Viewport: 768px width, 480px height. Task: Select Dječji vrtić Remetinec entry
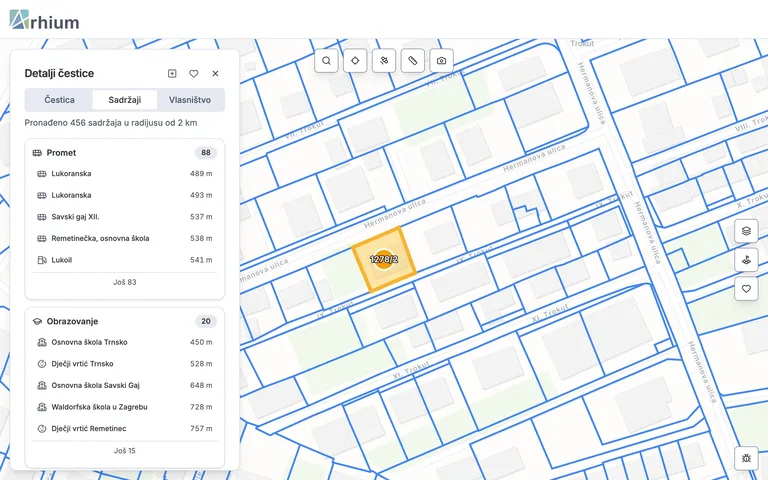[x=124, y=429]
